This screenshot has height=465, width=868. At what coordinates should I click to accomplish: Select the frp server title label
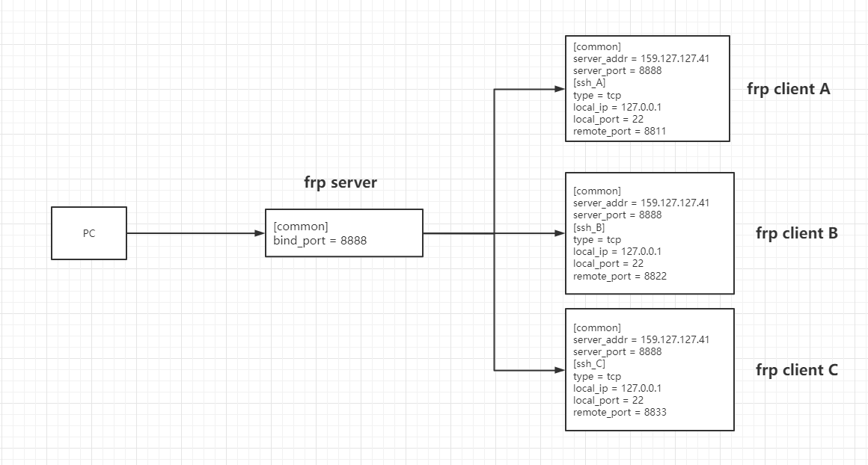pyautogui.click(x=340, y=182)
